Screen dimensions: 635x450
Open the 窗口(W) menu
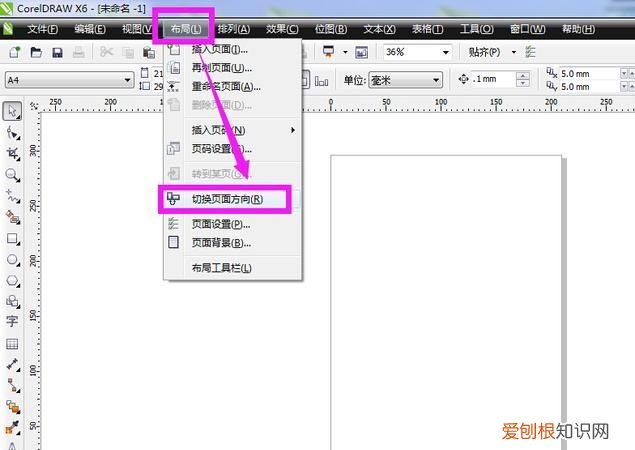click(527, 29)
